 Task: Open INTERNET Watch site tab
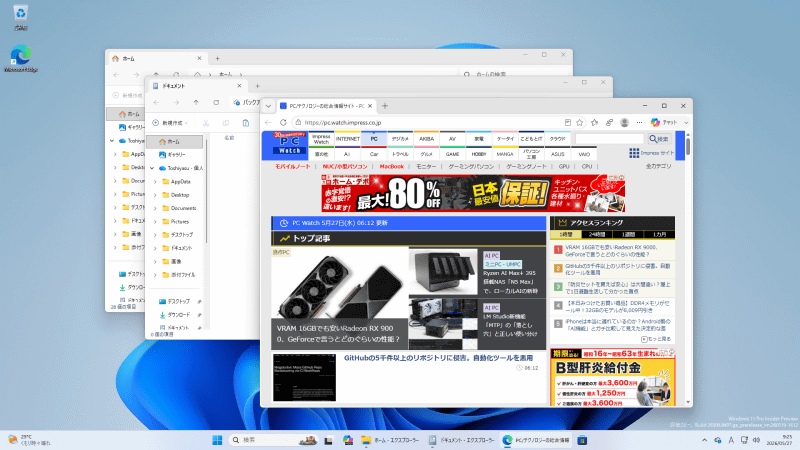pos(347,139)
